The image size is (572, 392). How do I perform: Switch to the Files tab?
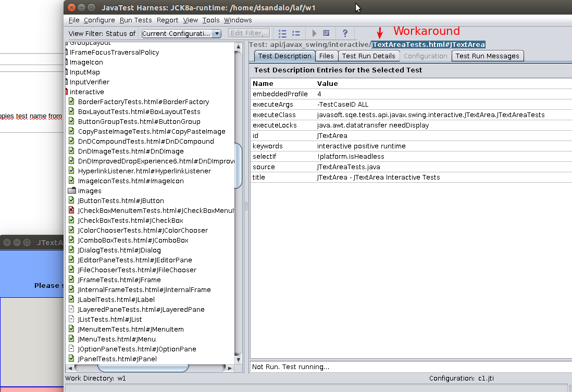327,56
